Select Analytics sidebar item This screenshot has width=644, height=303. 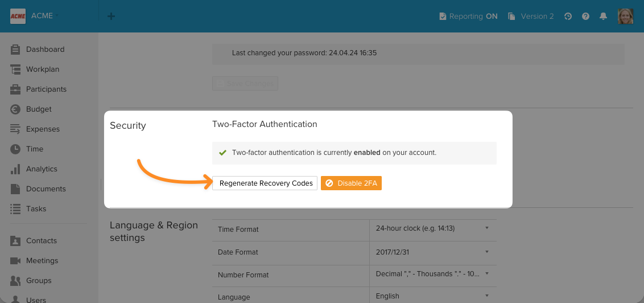(42, 169)
